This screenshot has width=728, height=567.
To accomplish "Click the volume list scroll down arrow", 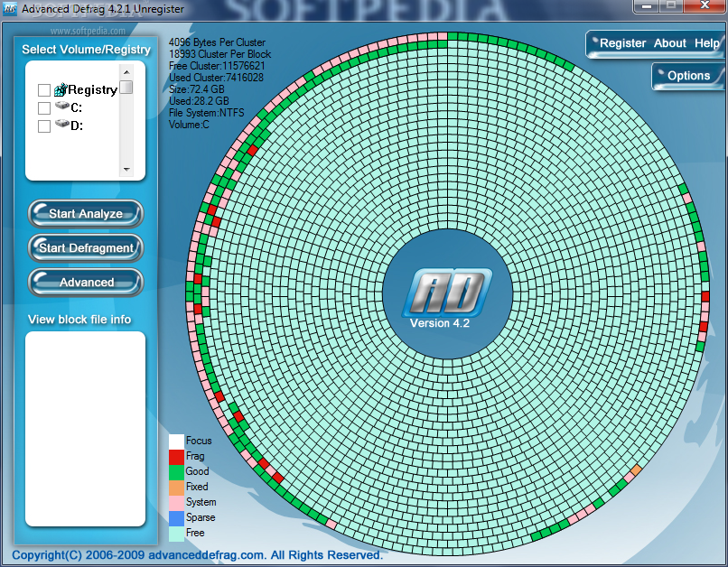I will [126, 170].
